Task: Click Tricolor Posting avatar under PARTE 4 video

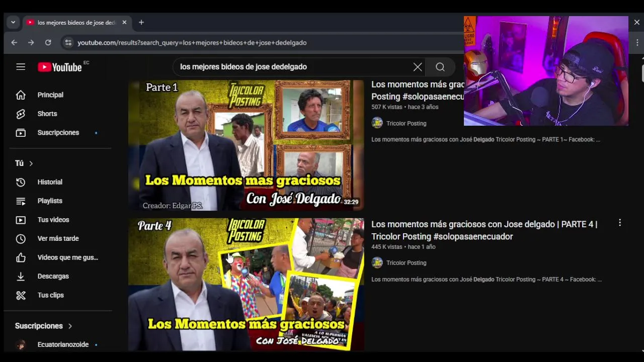Action: pos(377,263)
